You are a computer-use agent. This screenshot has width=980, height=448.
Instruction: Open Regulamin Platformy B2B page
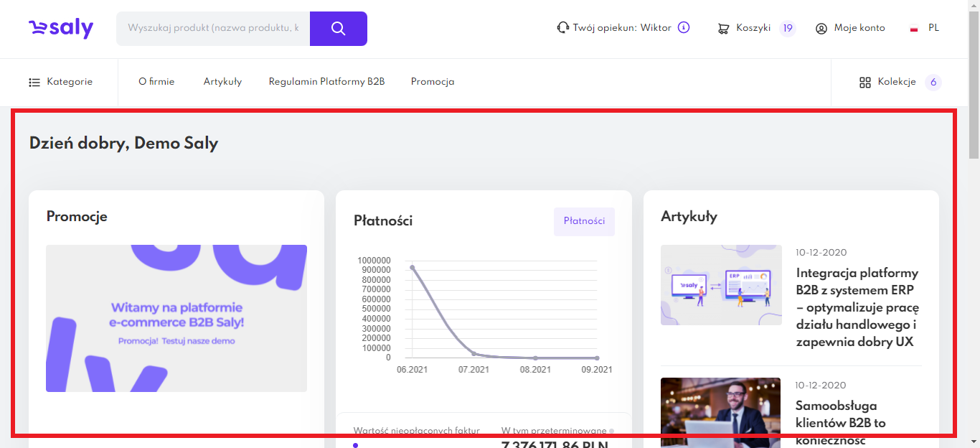pyautogui.click(x=326, y=82)
